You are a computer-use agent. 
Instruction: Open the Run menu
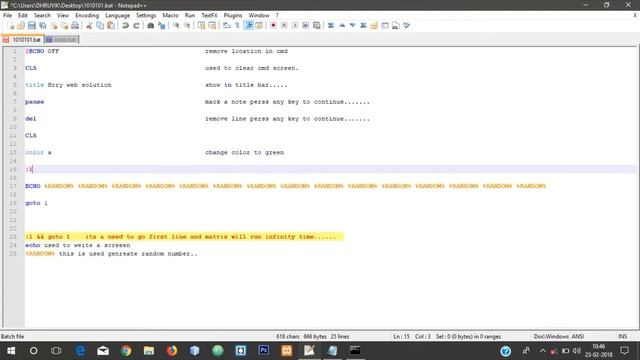(190, 16)
